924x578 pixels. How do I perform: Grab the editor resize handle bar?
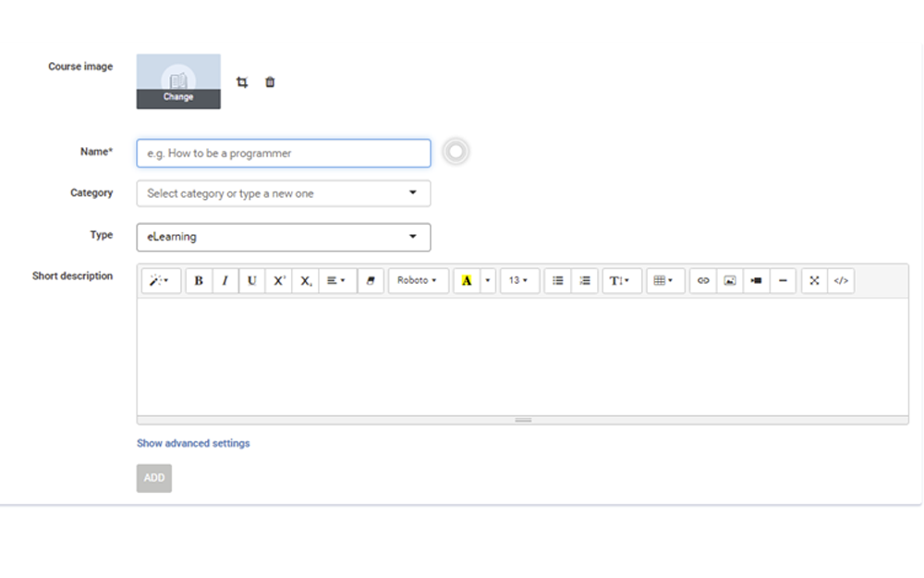[x=523, y=421]
